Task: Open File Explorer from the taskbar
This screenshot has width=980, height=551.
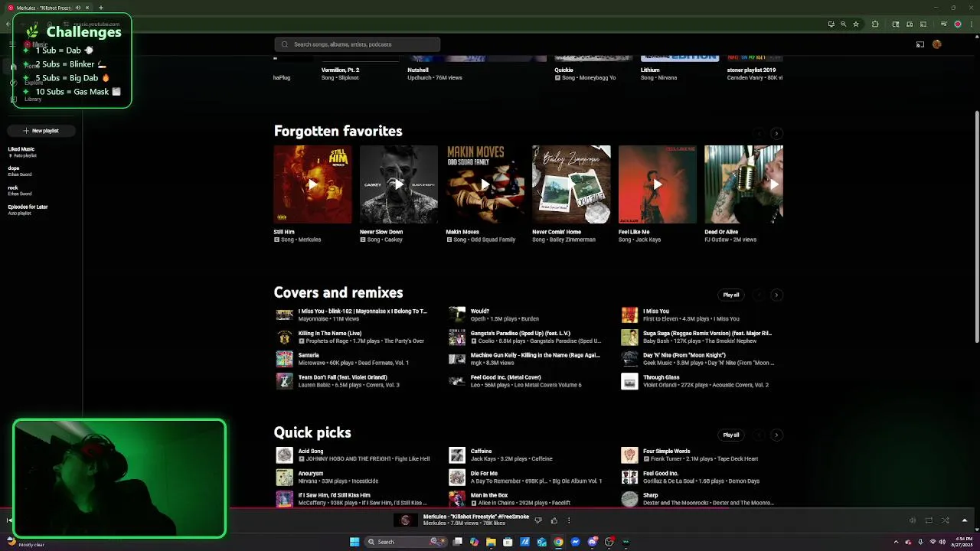Action: pyautogui.click(x=491, y=542)
